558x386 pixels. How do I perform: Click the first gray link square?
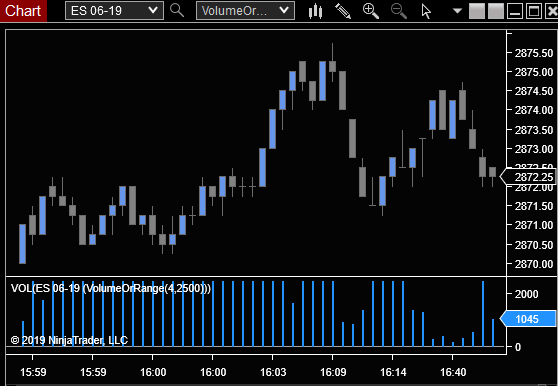[477, 11]
